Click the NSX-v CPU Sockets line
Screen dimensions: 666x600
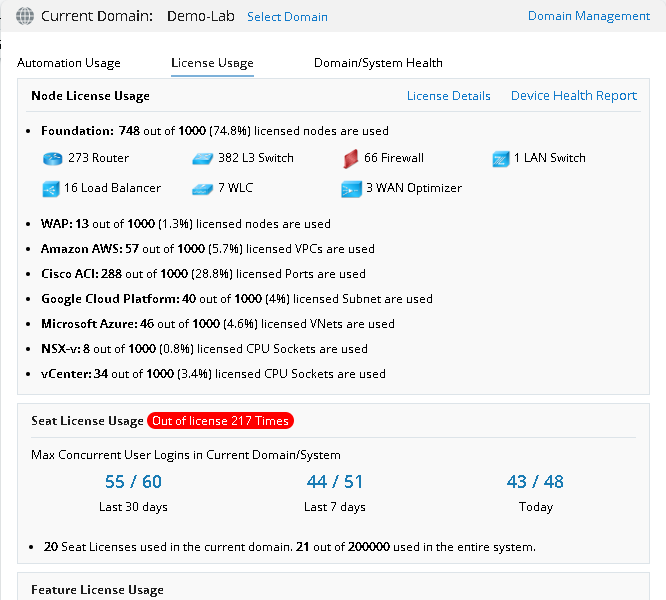[x=204, y=349]
